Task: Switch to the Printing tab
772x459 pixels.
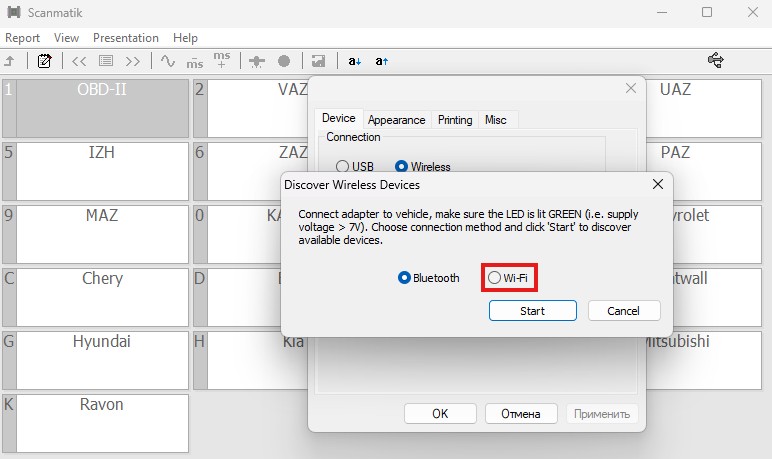Action: pyautogui.click(x=455, y=120)
